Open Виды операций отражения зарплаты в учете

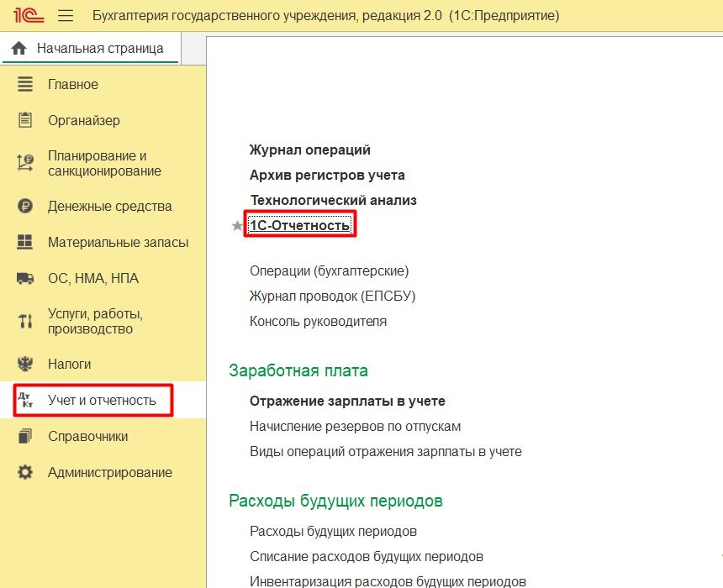[x=386, y=451]
